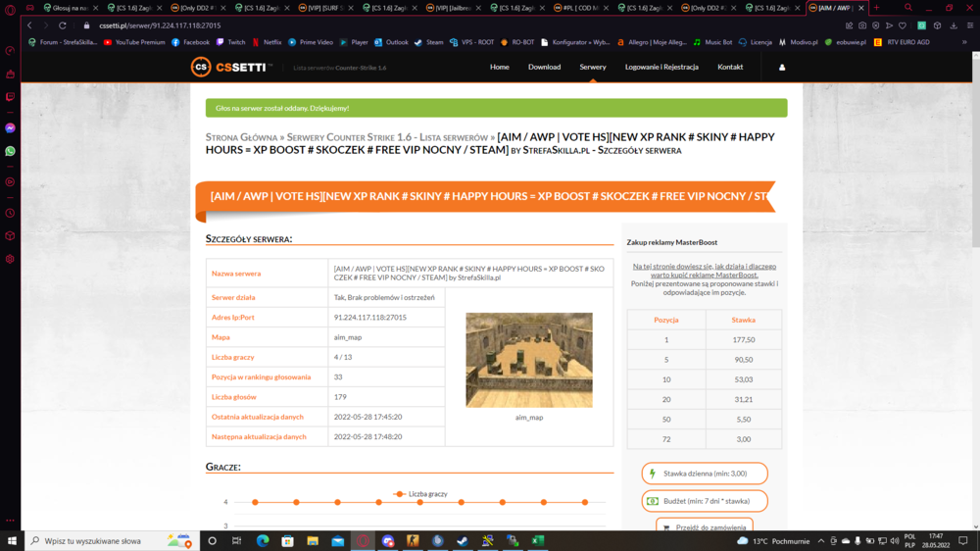Open MasterBoost info link 'Na tej stronie dowiesz się'
The height and width of the screenshot is (551, 980).
pos(705,271)
